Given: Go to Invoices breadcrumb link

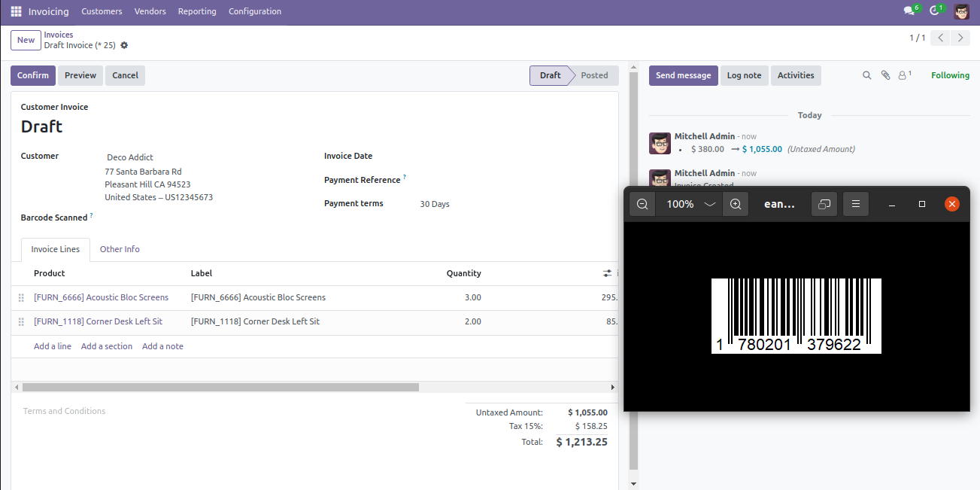Looking at the screenshot, I should point(59,35).
